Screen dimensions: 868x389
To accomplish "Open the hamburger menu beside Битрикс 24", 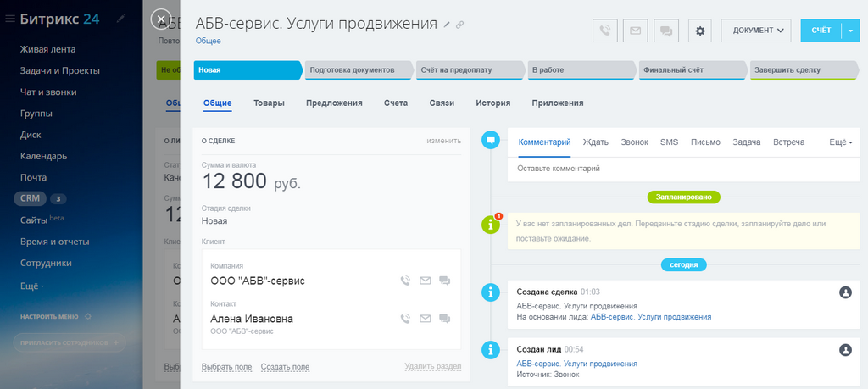I will (x=10, y=19).
